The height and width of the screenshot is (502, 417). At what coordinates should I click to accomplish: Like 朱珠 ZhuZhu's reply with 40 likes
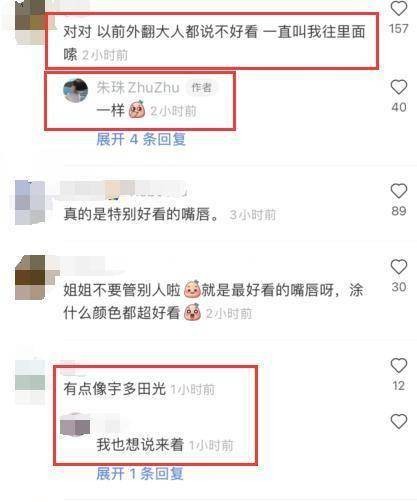tap(399, 87)
